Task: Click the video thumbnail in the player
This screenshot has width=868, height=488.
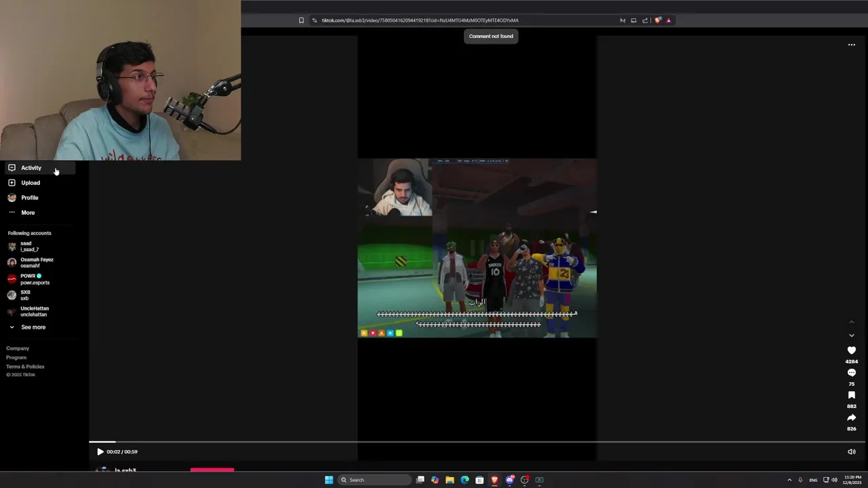Action: (x=477, y=248)
